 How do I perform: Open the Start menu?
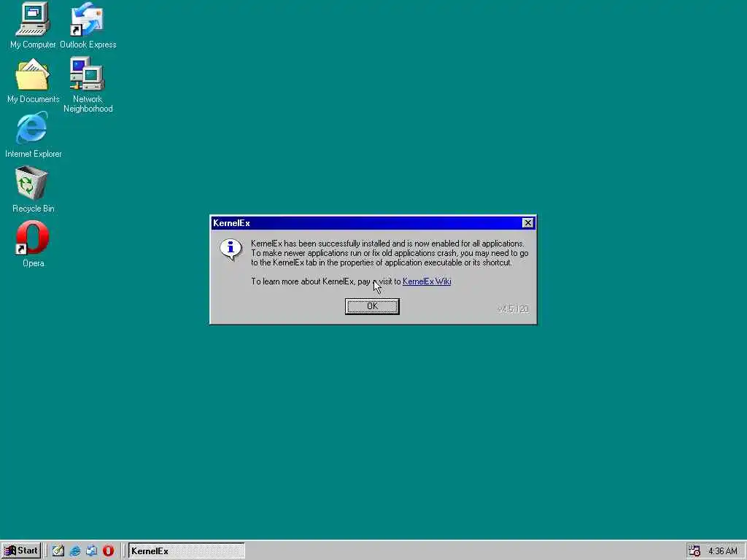tap(21, 551)
